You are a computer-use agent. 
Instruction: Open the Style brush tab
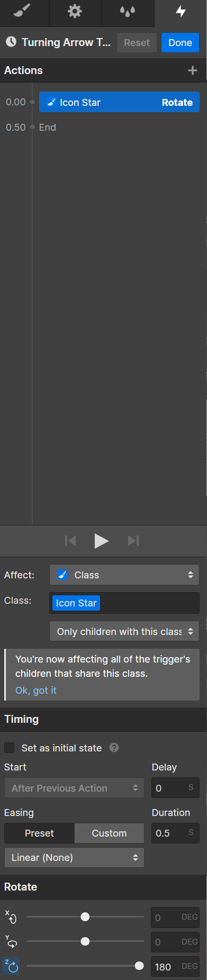(x=22, y=12)
